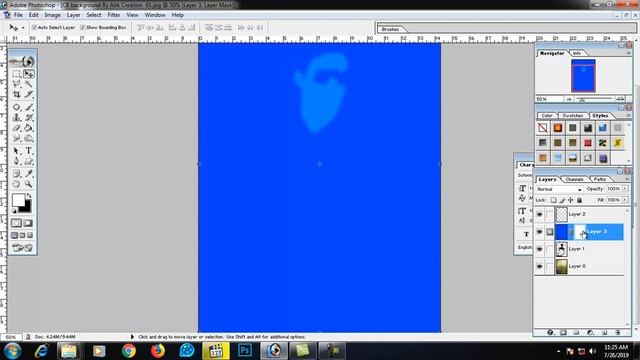Select the Eyedropper tool
640x360 pixels.
[x=29, y=174]
